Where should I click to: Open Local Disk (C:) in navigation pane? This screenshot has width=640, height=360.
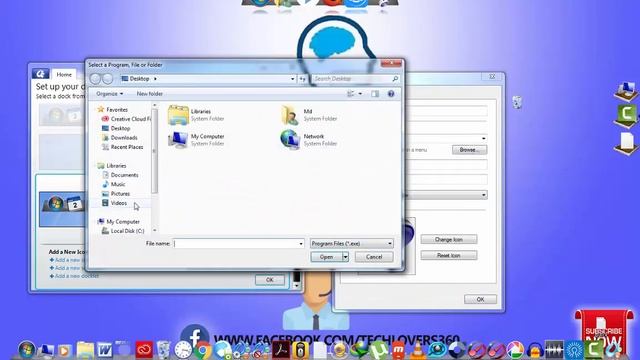pyautogui.click(x=127, y=231)
